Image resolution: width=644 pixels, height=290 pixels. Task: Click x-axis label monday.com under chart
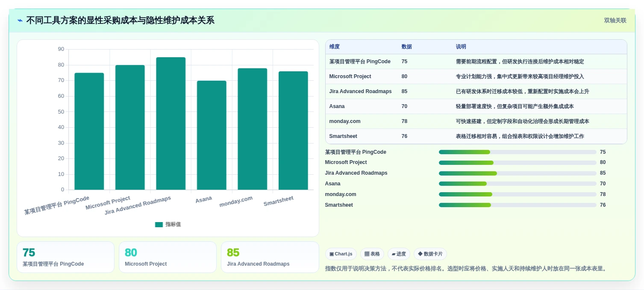pos(236,202)
